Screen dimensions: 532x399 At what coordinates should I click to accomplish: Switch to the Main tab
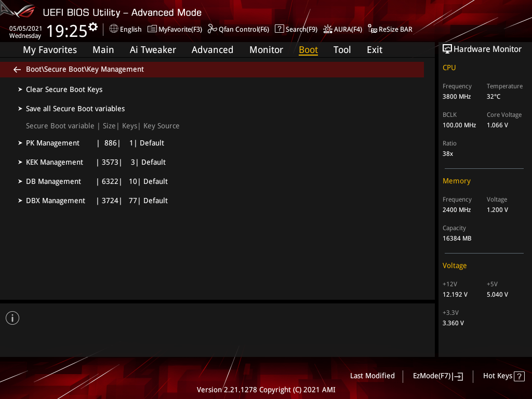103,50
